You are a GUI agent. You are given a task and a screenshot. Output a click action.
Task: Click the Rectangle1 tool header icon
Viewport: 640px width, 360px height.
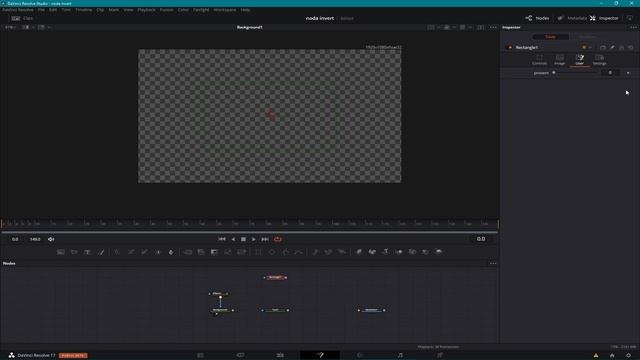(x=510, y=47)
